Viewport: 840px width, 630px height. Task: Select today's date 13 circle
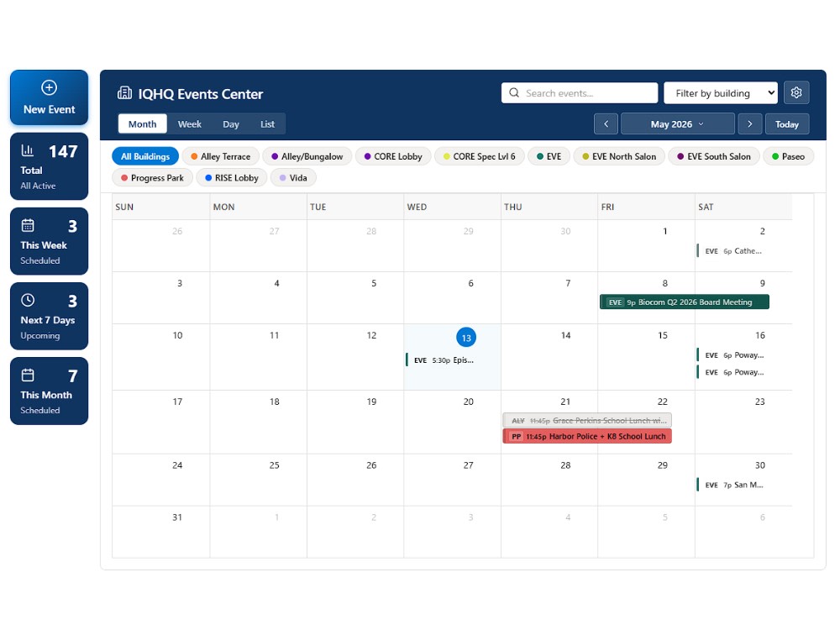click(x=466, y=338)
